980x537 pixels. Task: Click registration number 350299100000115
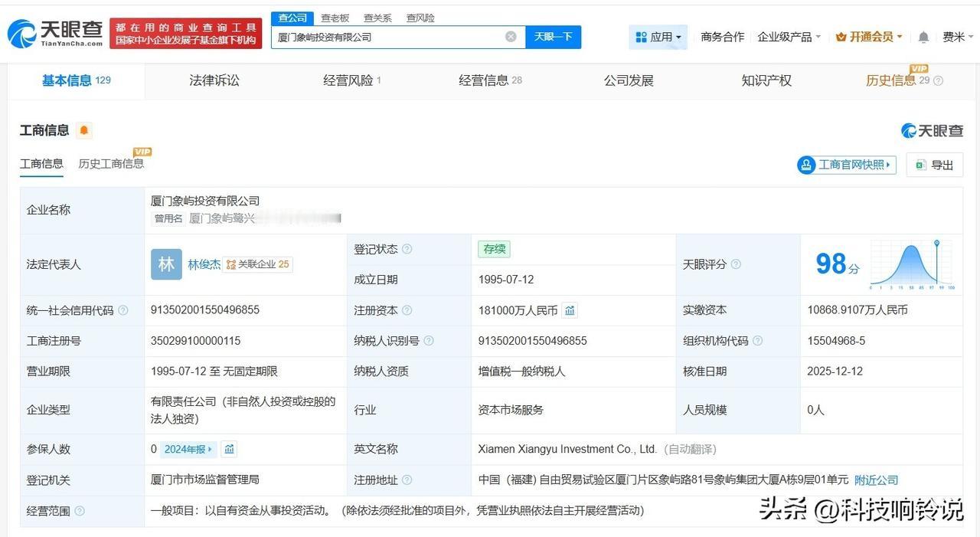[195, 341]
